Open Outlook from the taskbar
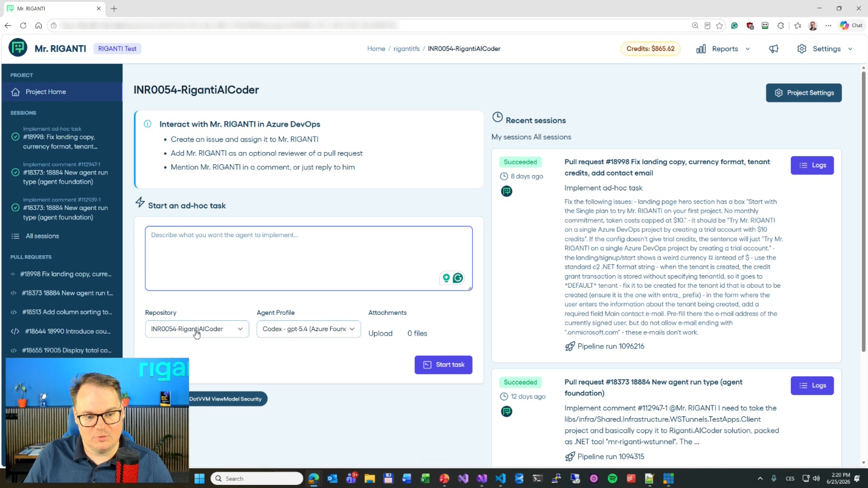Screen dimensions: 868x488 tap(332, 478)
